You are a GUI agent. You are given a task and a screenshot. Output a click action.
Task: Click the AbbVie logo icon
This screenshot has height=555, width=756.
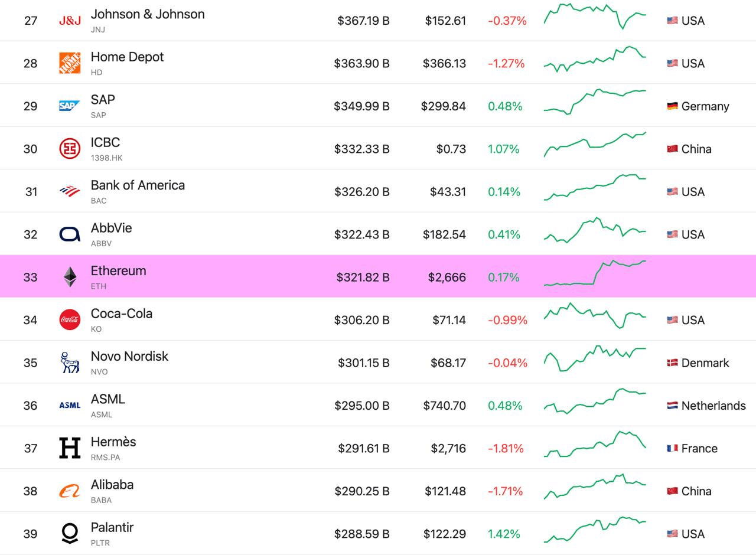[x=70, y=234]
